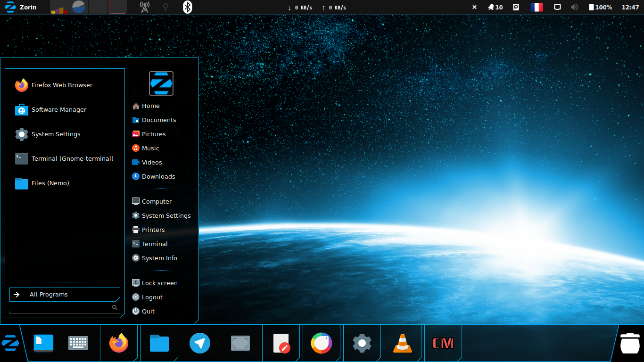Open the Videos folder
The image size is (644, 362).
pos(147,163)
